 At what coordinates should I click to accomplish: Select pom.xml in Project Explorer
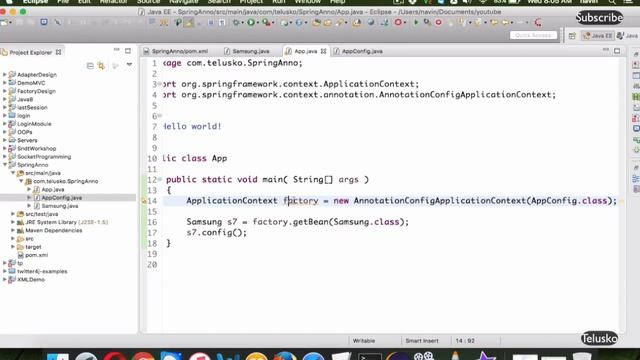(36, 255)
